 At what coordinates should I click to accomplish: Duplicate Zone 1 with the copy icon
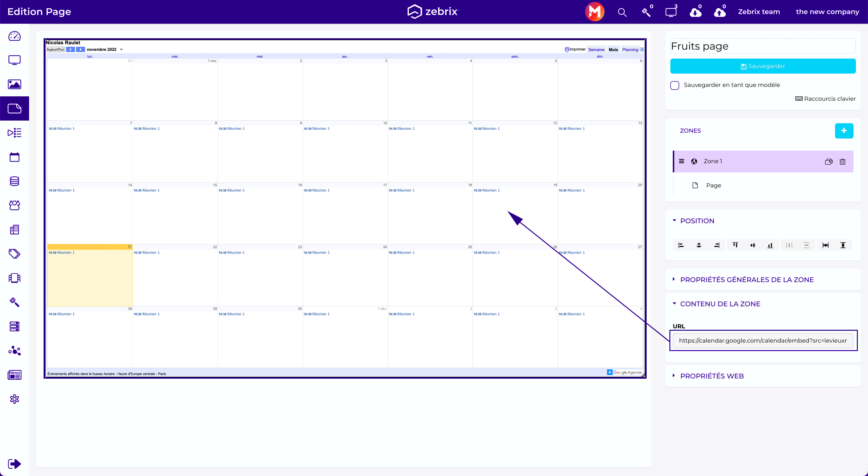pyautogui.click(x=829, y=161)
